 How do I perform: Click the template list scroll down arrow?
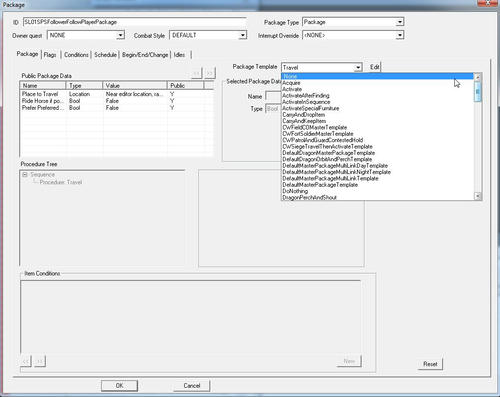478,196
